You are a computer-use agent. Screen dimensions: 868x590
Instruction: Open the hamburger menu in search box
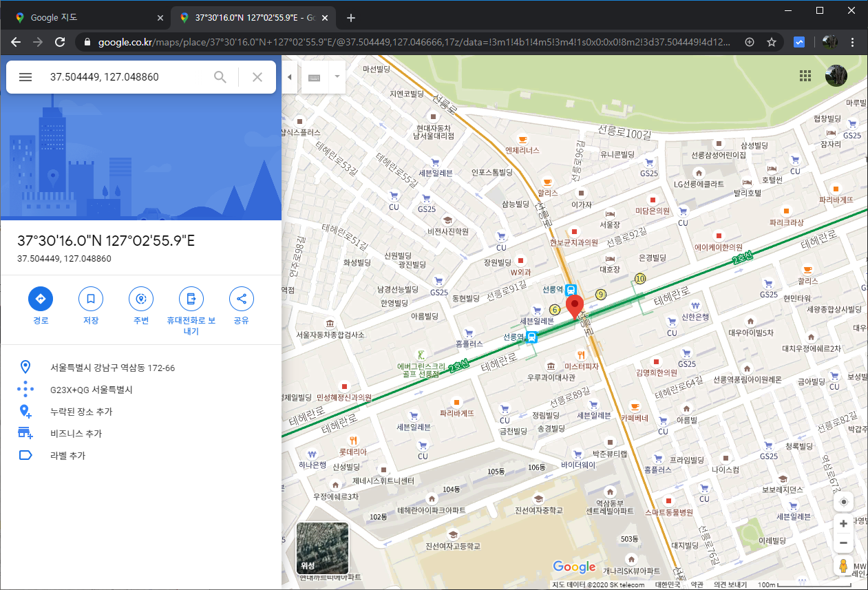[25, 77]
